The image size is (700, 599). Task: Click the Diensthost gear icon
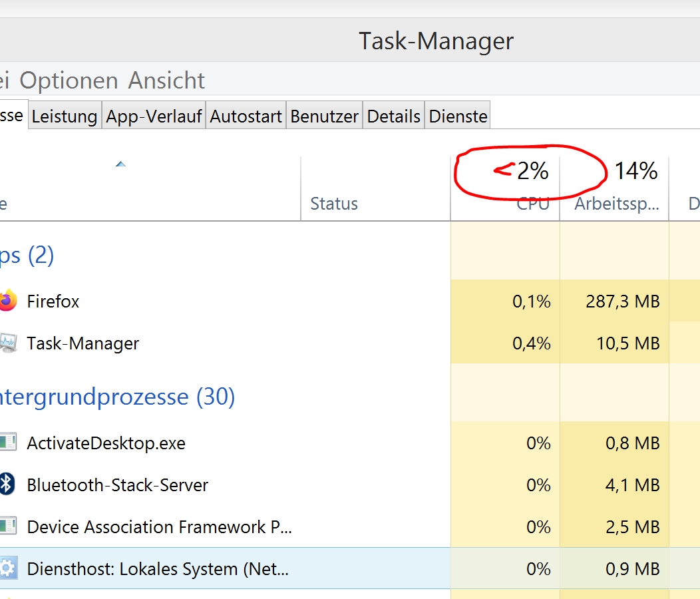7,569
